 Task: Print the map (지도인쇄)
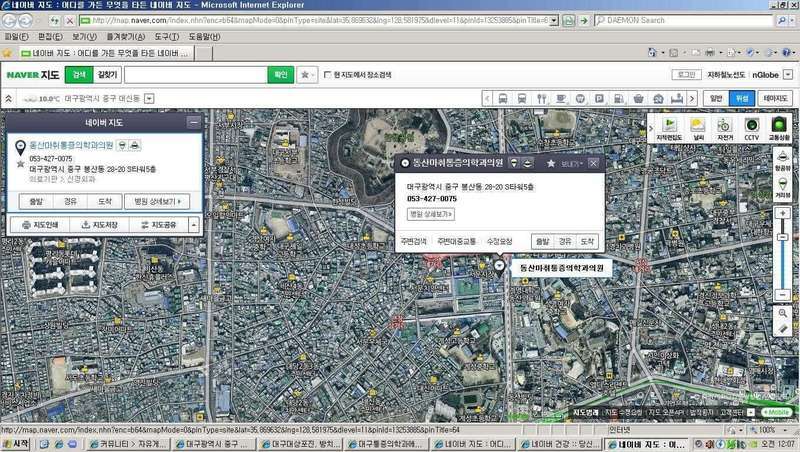pyautogui.click(x=40, y=225)
